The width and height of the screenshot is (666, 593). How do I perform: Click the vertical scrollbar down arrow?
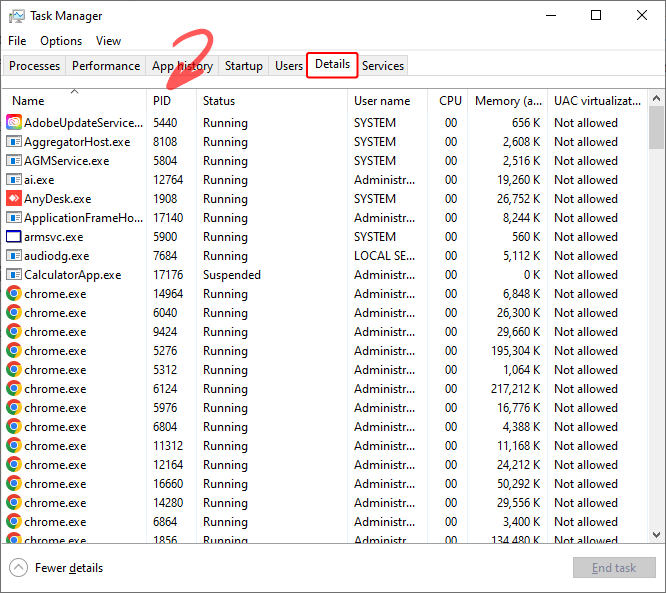(x=656, y=535)
